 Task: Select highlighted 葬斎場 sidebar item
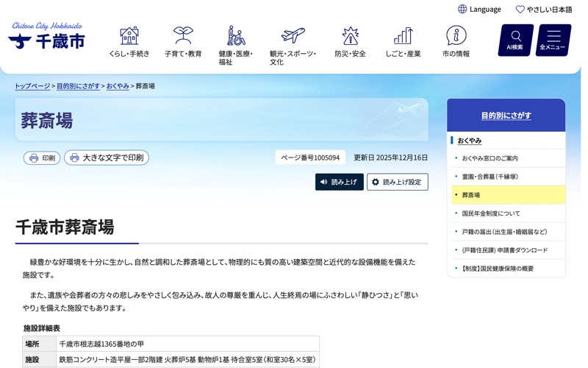tap(508, 195)
